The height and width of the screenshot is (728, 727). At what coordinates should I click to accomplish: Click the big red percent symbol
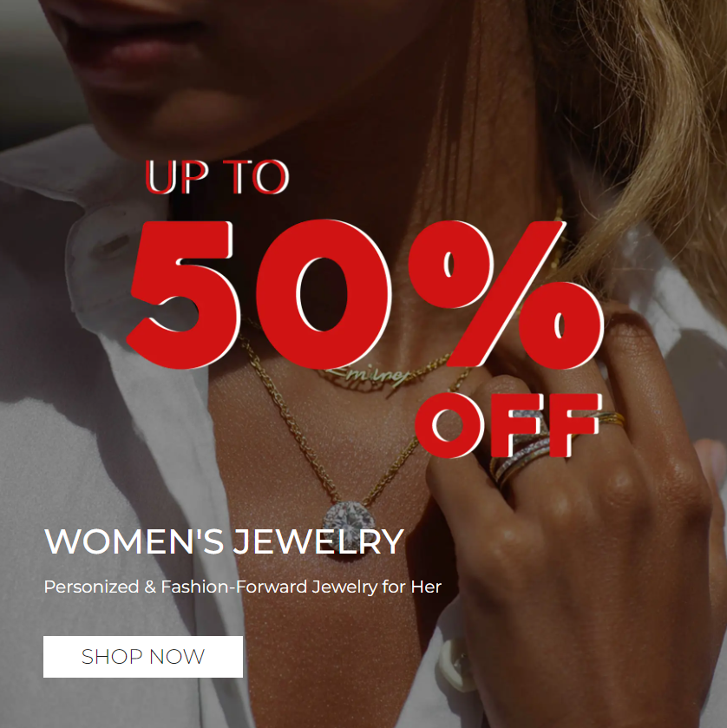(506, 294)
